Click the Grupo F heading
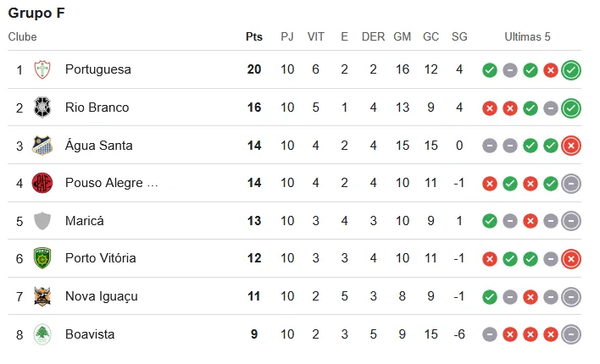600x364 pixels. tap(36, 13)
